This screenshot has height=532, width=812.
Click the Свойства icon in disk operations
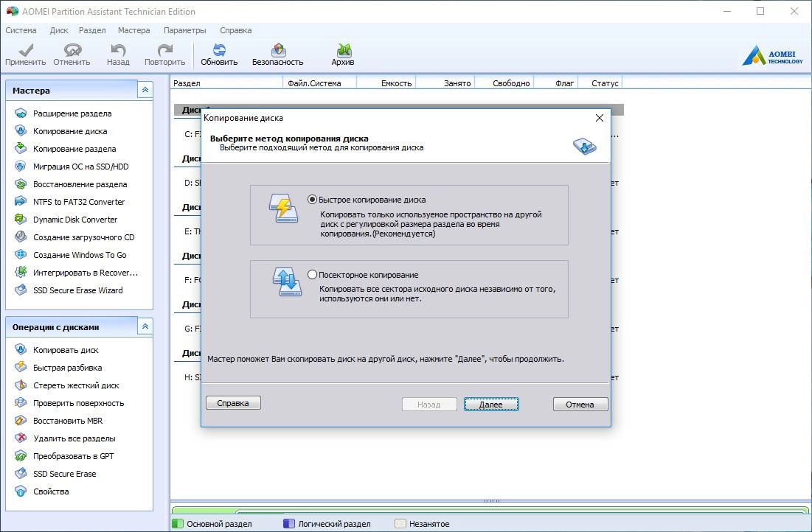(21, 491)
